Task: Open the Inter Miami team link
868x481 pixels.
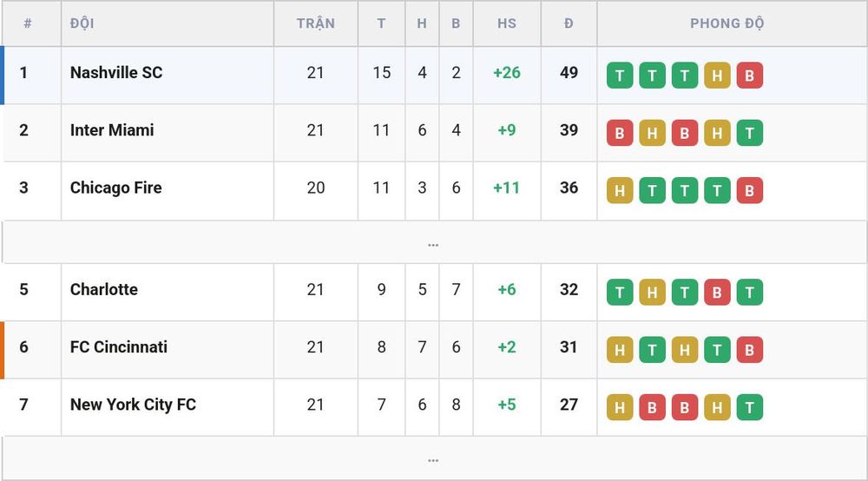Action: (112, 130)
